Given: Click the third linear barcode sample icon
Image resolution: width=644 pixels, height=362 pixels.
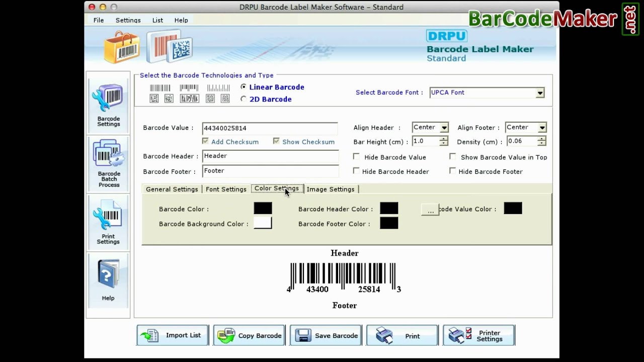Looking at the screenshot, I should coord(218,88).
